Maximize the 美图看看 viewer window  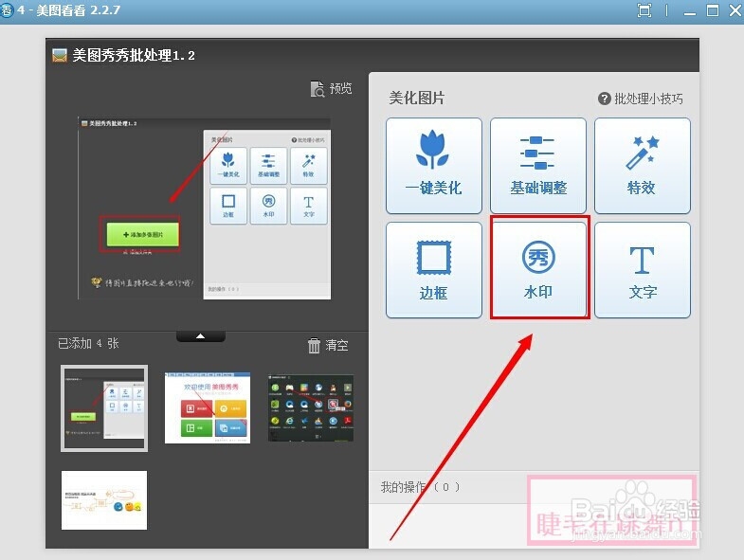[712, 10]
